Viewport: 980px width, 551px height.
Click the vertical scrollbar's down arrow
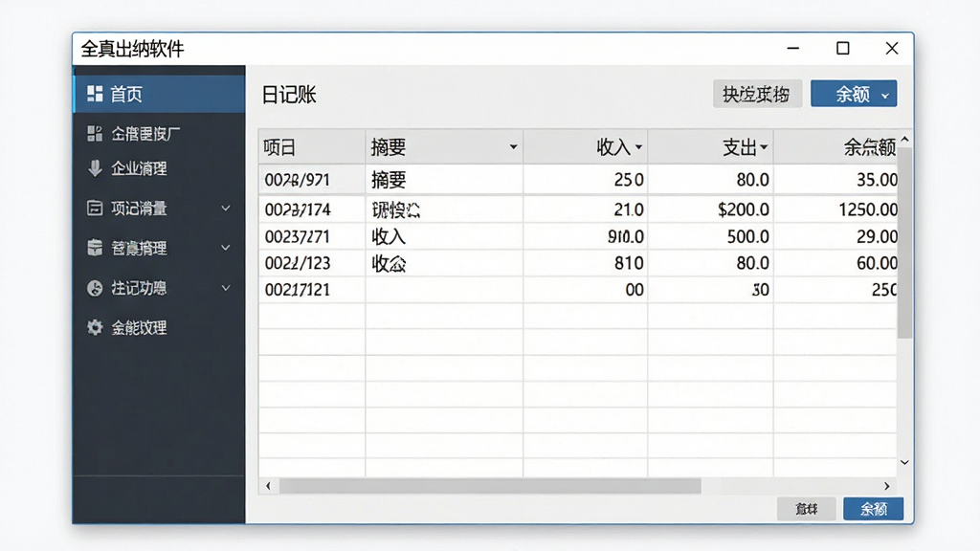coord(904,462)
